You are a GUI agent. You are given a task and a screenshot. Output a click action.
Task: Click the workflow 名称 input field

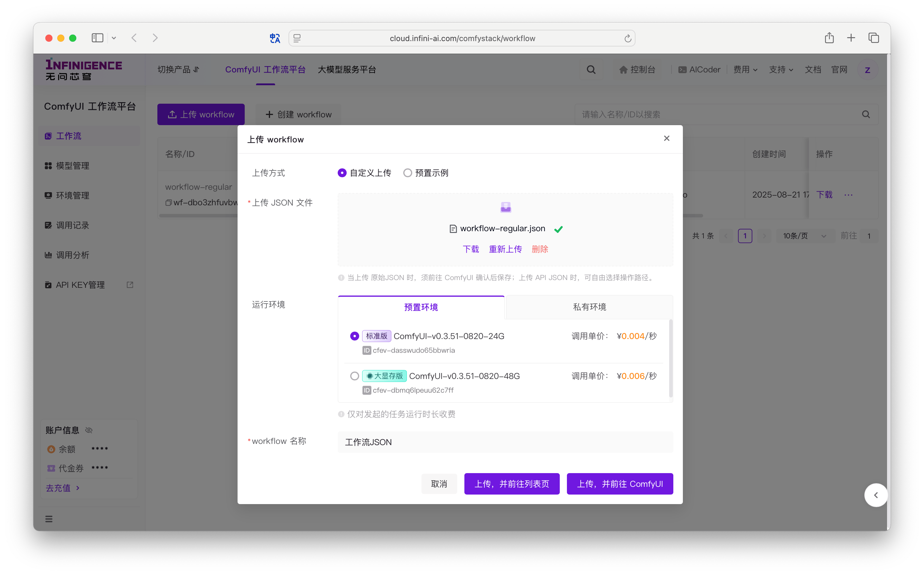(x=505, y=442)
